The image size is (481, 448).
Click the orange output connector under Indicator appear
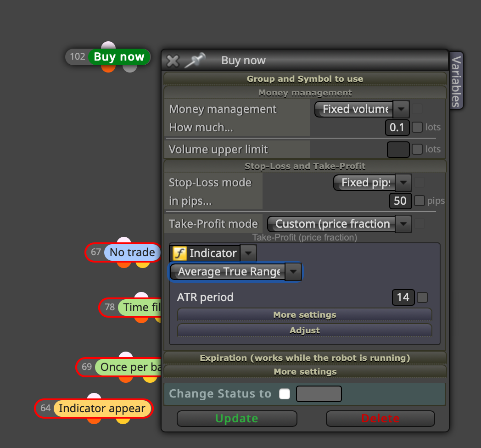94,420
